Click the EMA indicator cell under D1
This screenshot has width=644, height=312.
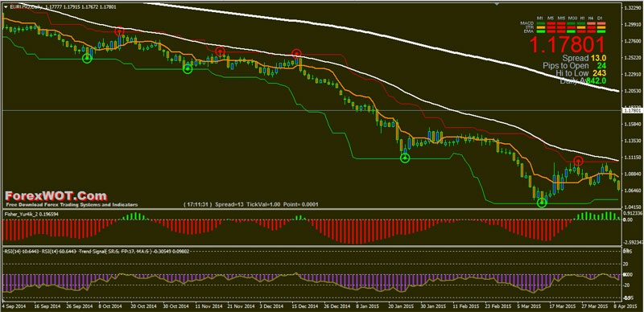coord(601,31)
